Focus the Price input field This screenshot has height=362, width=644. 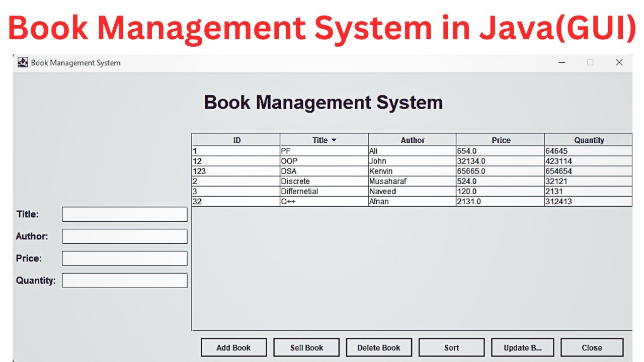pyautogui.click(x=125, y=258)
